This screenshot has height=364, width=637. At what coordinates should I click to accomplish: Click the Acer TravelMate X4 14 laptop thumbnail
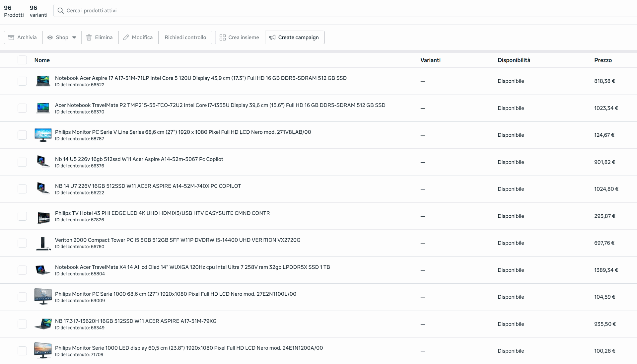43,270
